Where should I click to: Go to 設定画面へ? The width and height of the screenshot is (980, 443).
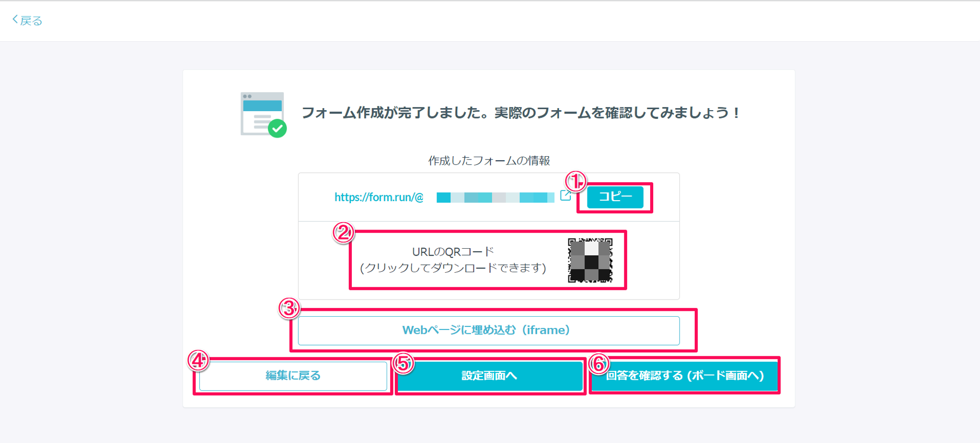click(489, 375)
